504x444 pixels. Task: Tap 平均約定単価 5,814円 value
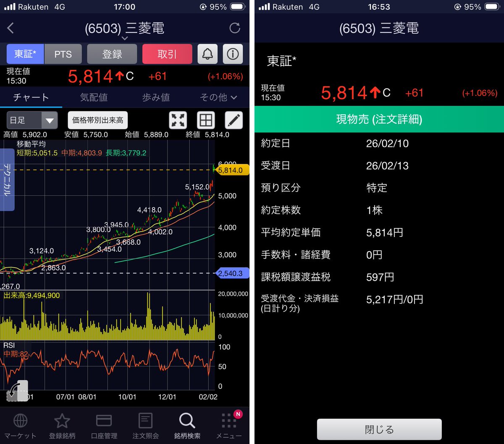coord(384,232)
